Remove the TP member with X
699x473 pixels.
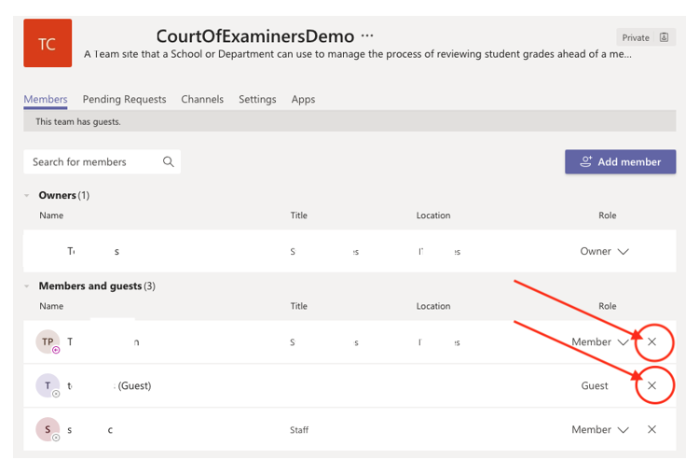click(x=652, y=342)
